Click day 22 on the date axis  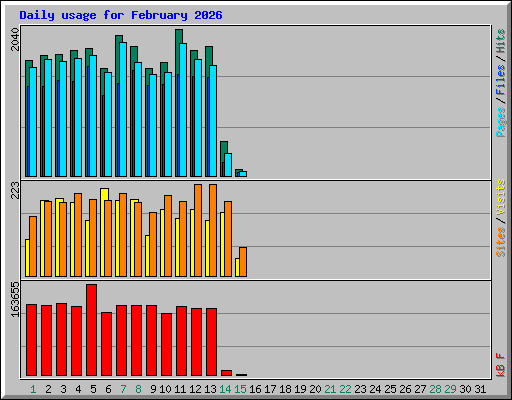click(x=345, y=389)
